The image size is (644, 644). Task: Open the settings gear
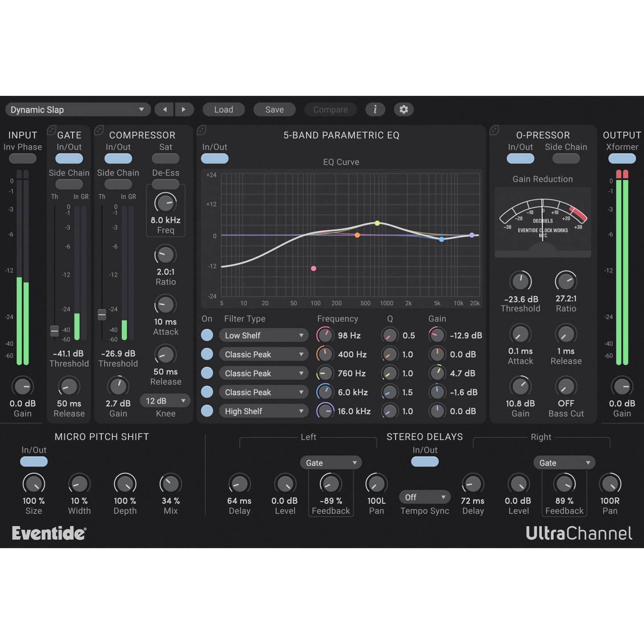click(x=404, y=110)
